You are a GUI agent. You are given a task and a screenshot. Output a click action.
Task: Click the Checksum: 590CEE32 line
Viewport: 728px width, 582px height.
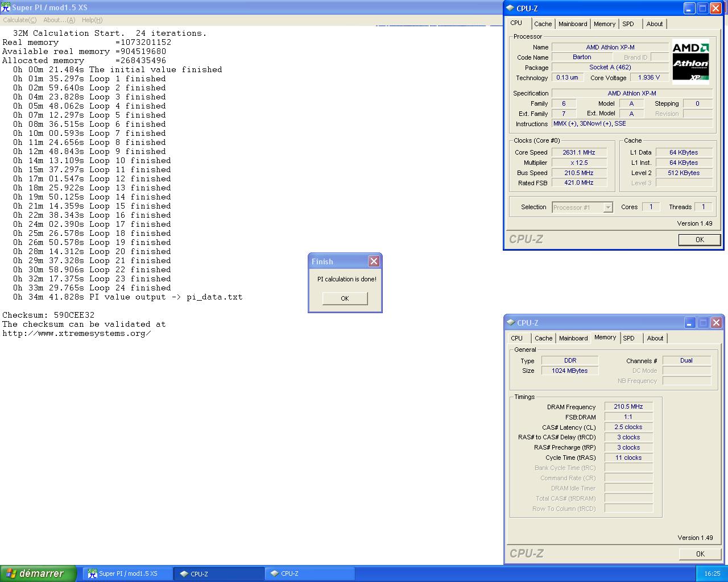click(48, 315)
